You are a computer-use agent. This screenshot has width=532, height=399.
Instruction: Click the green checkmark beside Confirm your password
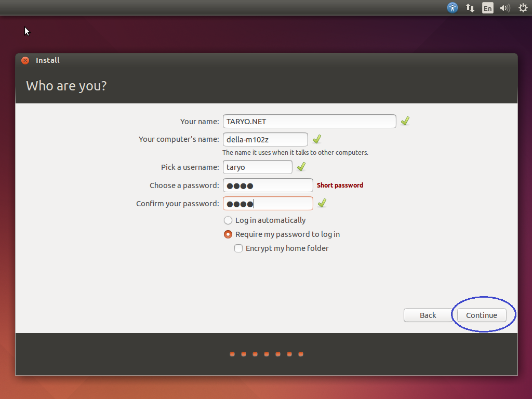tap(321, 203)
